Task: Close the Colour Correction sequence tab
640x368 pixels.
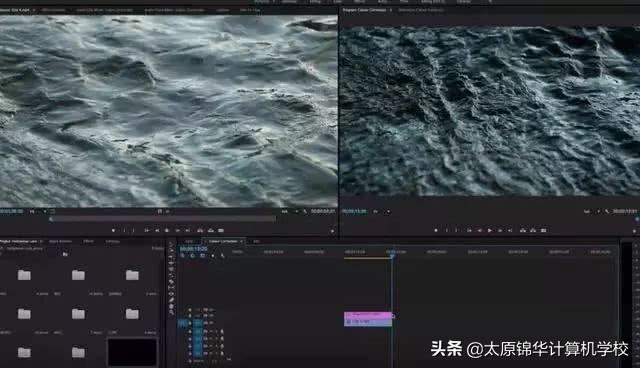Action: click(242, 242)
